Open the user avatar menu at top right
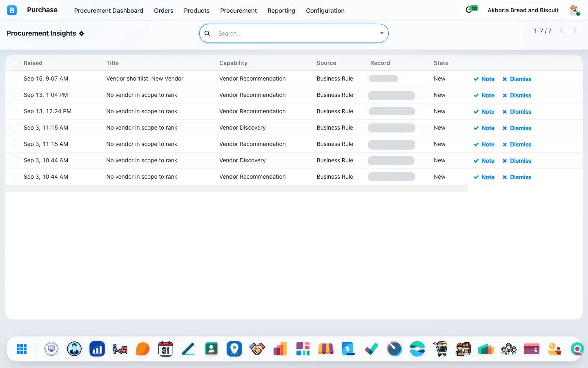Screen dimensions: 588x368 (575, 10)
